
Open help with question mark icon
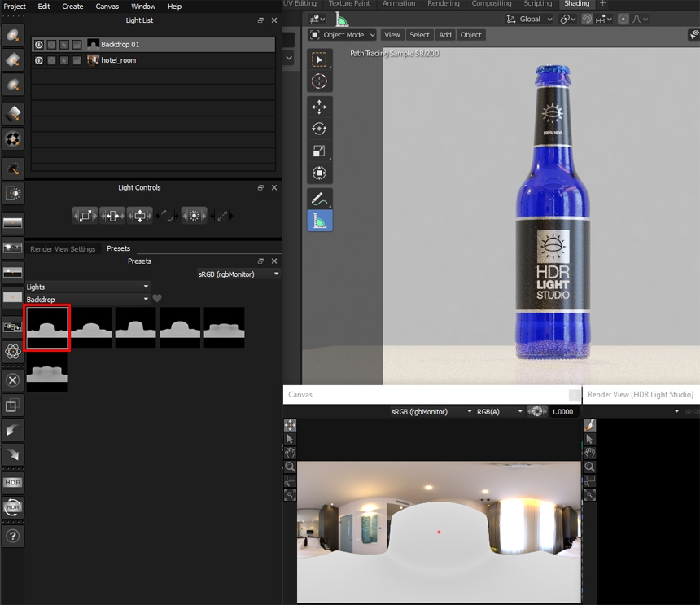point(13,536)
